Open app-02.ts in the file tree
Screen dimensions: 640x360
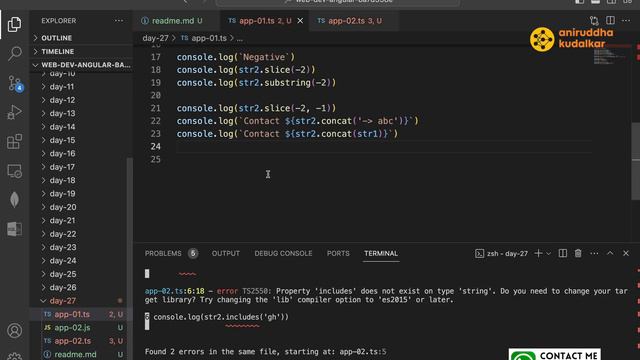(x=81, y=341)
